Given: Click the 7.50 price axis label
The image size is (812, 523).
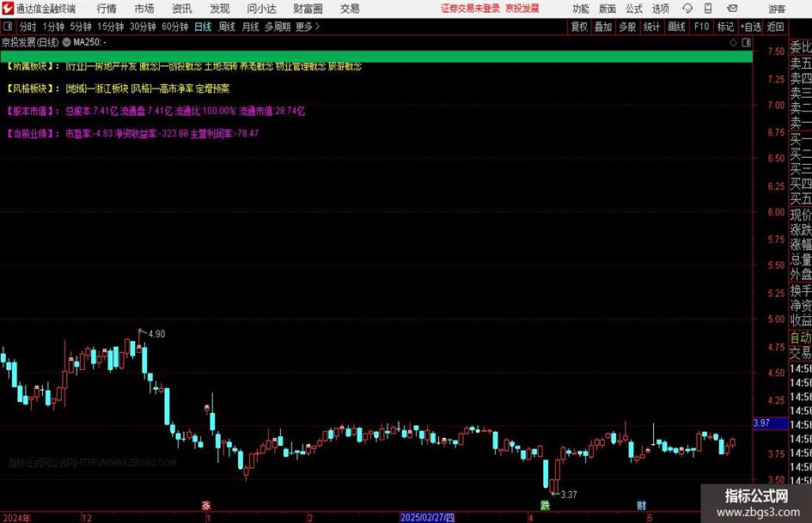Looking at the screenshot, I should point(776,51).
